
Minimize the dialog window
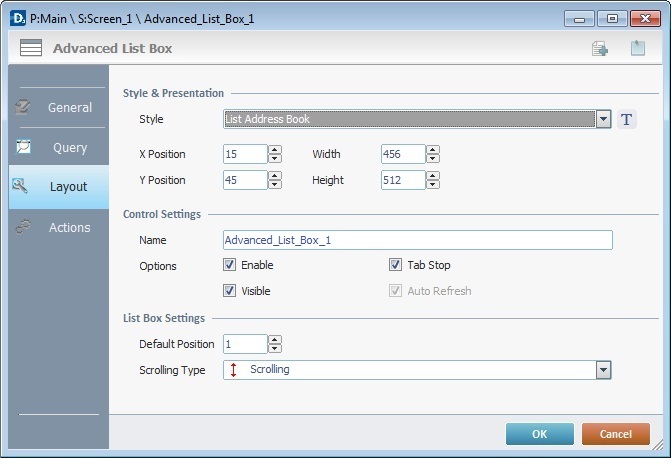click(579, 19)
